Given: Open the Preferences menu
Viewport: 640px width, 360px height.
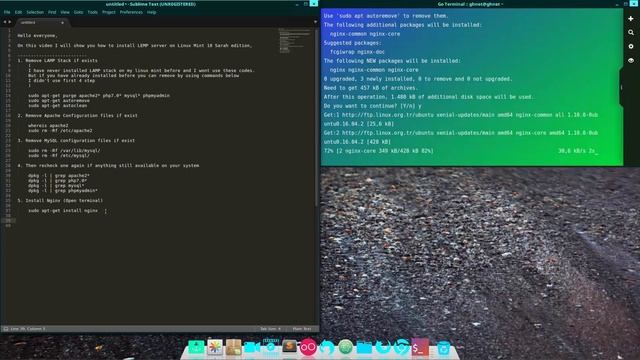Looking at the screenshot, I should pyautogui.click(x=131, y=12).
